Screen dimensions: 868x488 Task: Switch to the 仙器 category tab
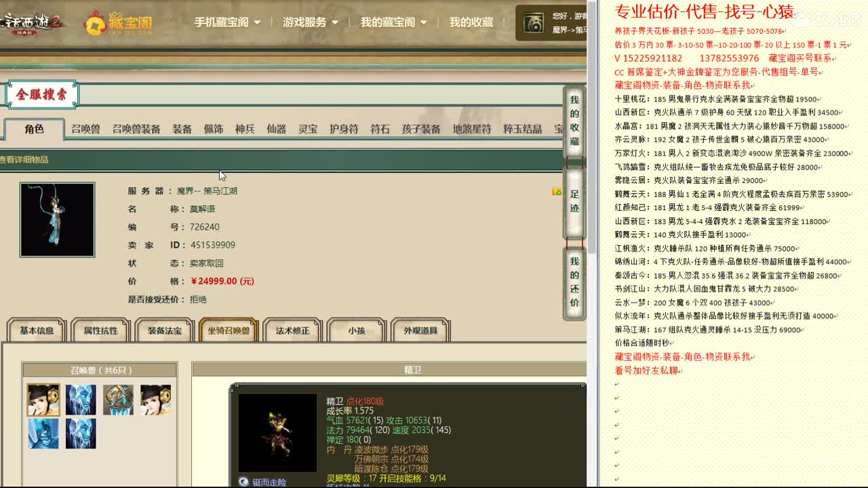(276, 129)
